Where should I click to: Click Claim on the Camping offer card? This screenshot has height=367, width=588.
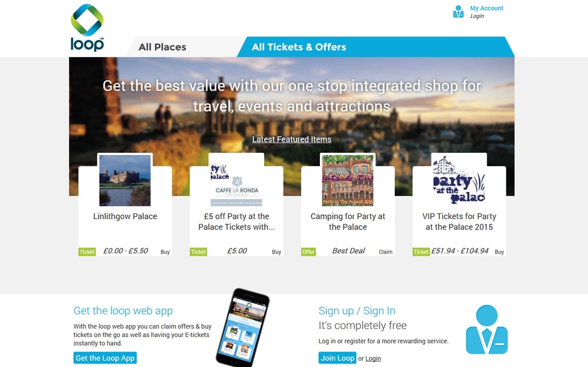point(385,252)
